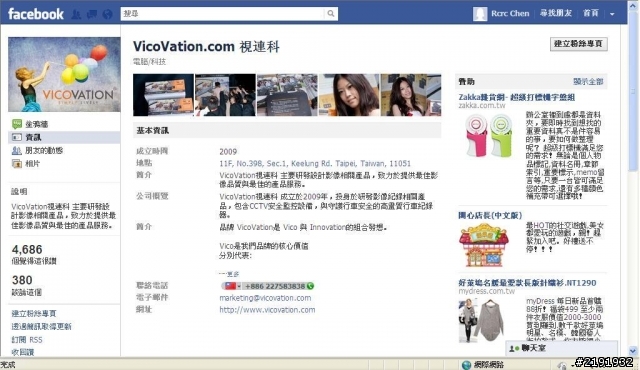Click the marketing@vicovation.com email link

click(265, 298)
